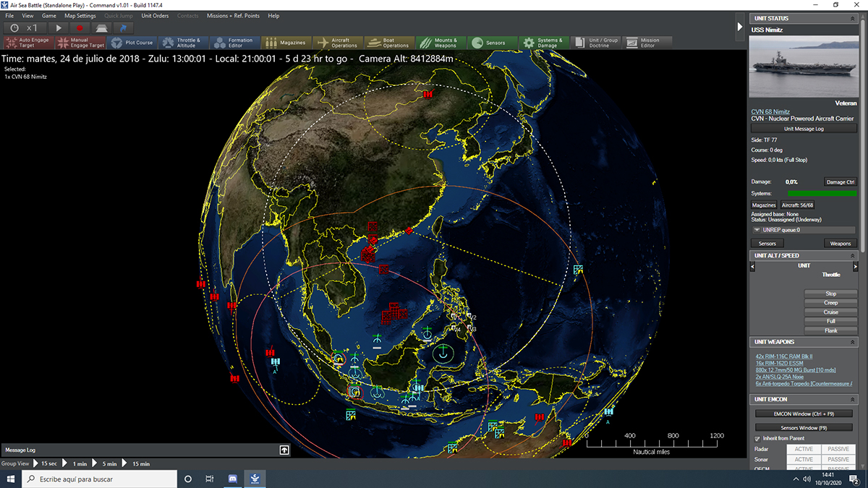Open Missions + Ref. Points menu
The height and width of the screenshot is (488, 868).
click(232, 15)
